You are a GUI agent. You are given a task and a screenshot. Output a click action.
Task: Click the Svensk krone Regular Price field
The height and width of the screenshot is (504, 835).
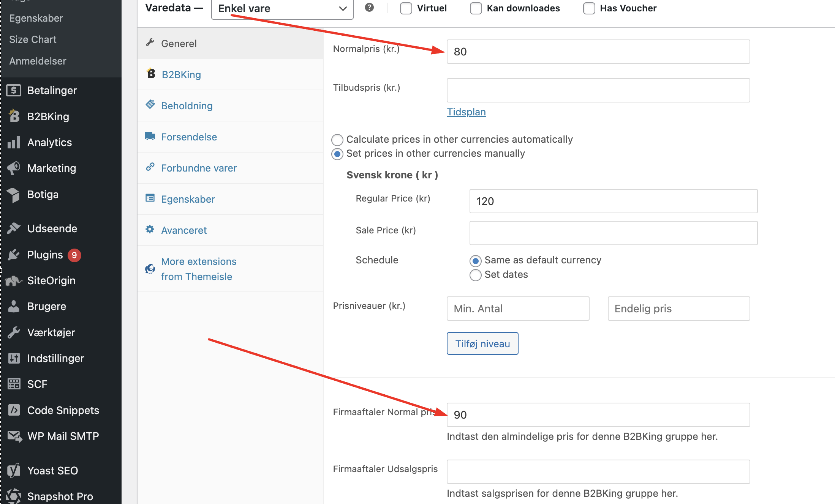(x=614, y=201)
